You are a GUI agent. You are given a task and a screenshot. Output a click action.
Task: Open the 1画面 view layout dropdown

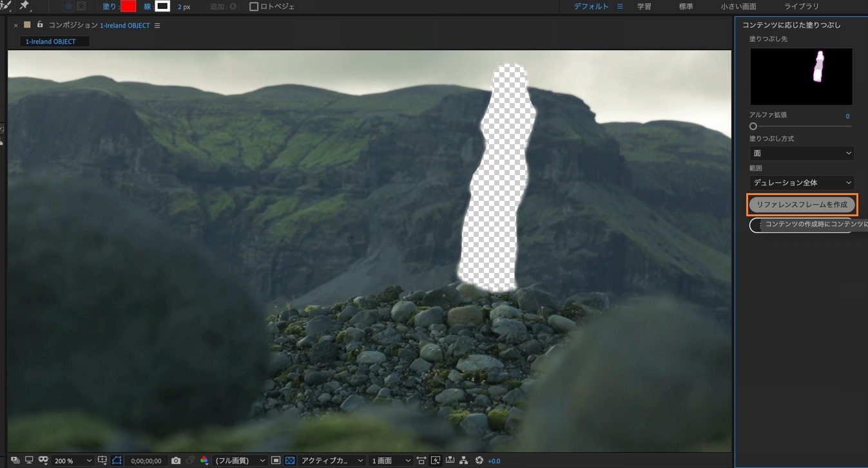coord(391,461)
